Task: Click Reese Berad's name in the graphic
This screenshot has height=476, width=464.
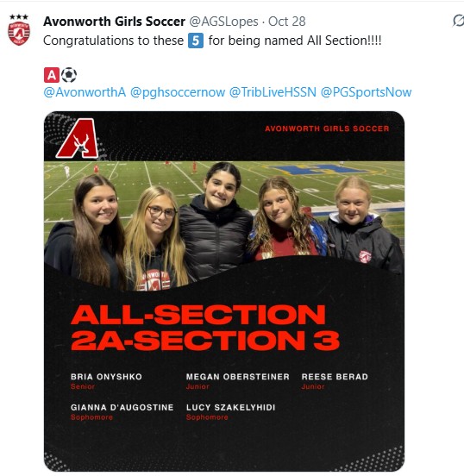Action: [x=335, y=377]
